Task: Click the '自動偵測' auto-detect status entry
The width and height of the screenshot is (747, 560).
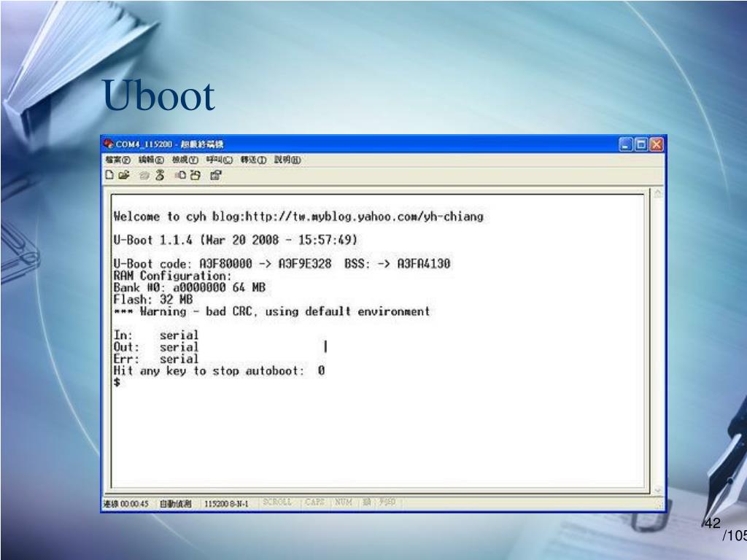Action: point(175,504)
